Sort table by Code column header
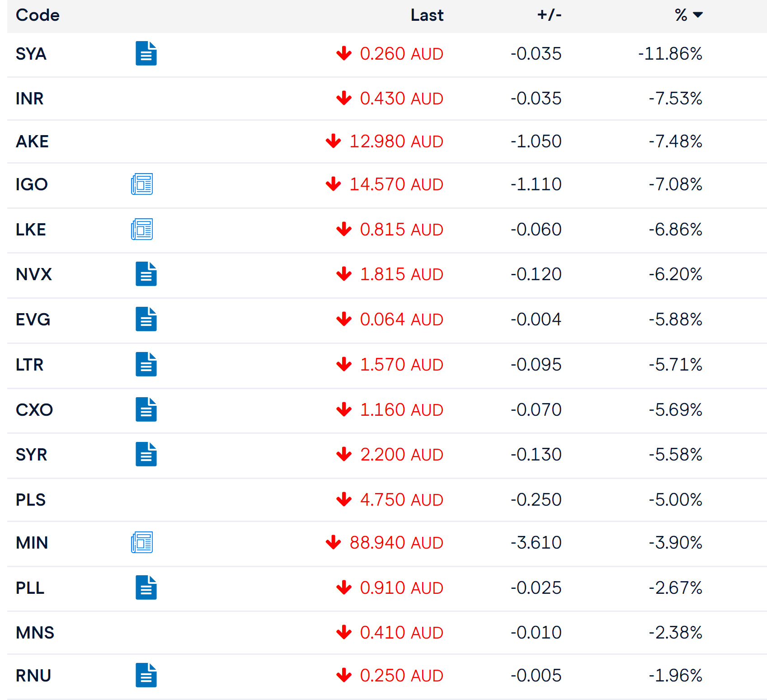 [x=38, y=15]
